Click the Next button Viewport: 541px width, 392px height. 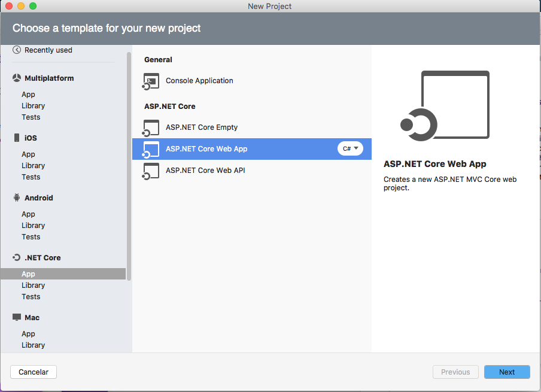coord(507,372)
